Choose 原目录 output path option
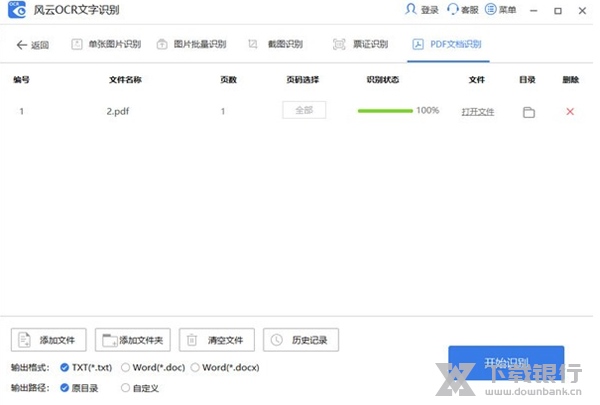600x405 pixels. [x=79, y=388]
